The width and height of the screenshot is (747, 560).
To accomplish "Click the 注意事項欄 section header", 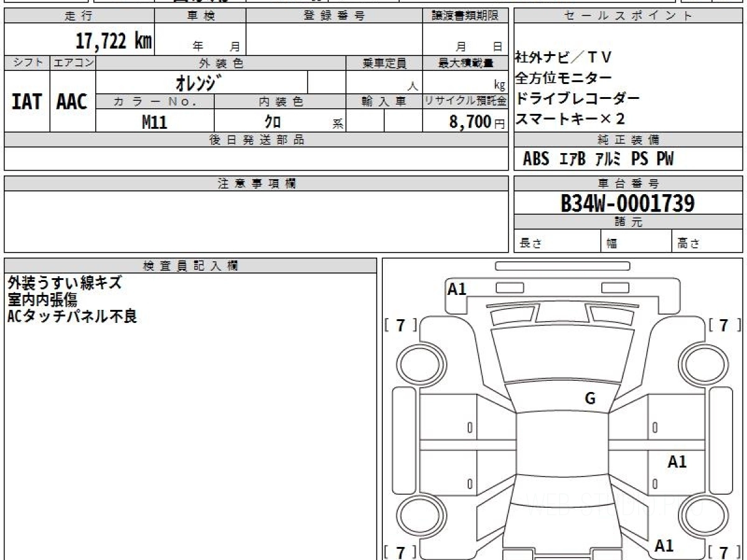I will (256, 184).
